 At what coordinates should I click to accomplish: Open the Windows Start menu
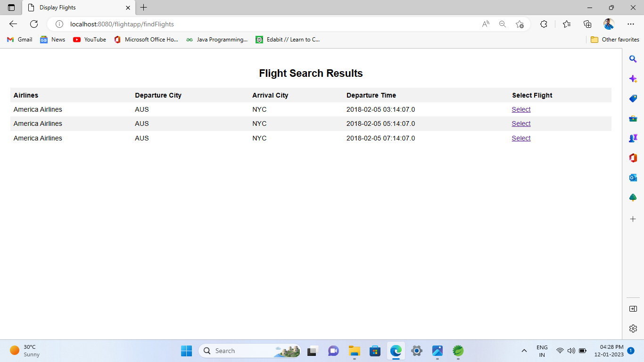[x=186, y=351]
